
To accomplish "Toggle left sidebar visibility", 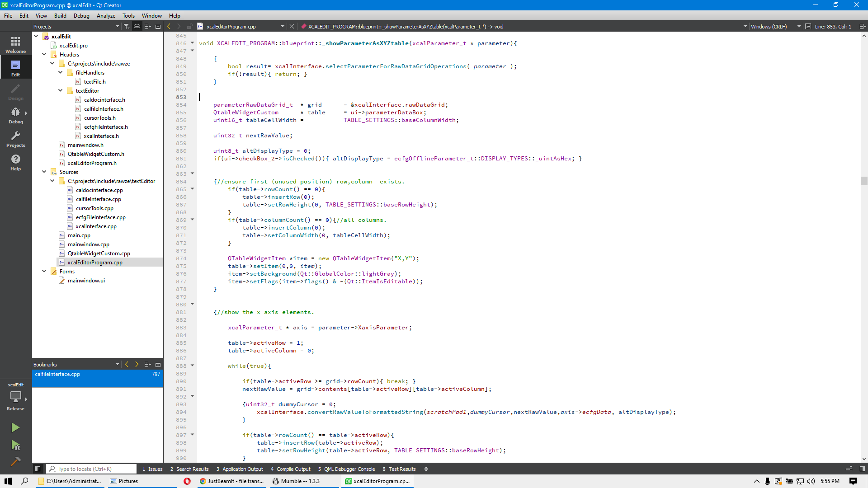I will coord(38,469).
